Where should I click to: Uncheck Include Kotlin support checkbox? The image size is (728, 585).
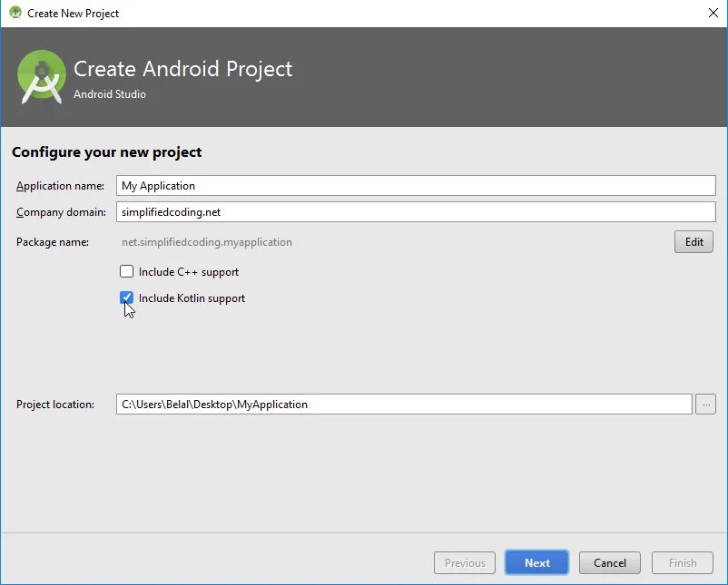pyautogui.click(x=126, y=297)
